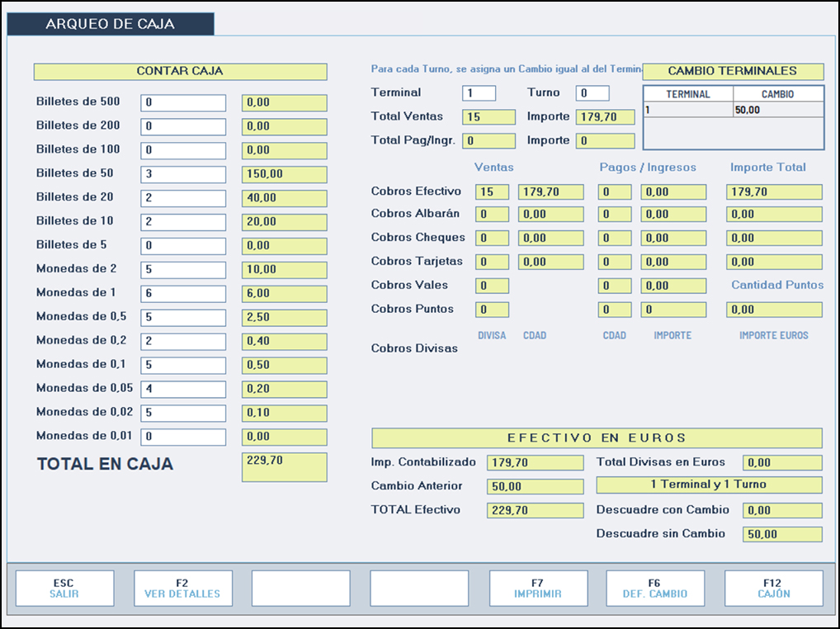Select the Monedas de 2 input field
This screenshot has height=629, width=840.
point(183,270)
